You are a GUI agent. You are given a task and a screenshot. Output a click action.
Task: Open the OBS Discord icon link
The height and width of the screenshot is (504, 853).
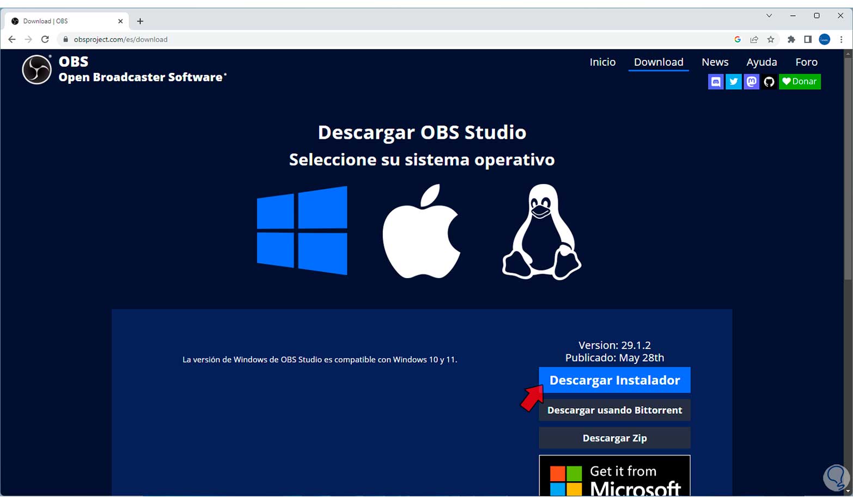716,82
